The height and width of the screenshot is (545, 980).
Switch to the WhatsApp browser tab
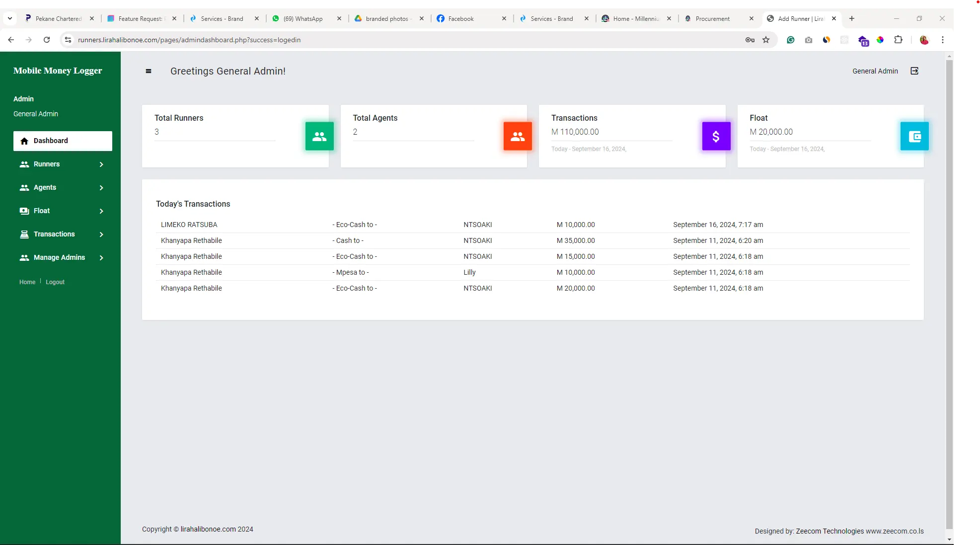303,19
